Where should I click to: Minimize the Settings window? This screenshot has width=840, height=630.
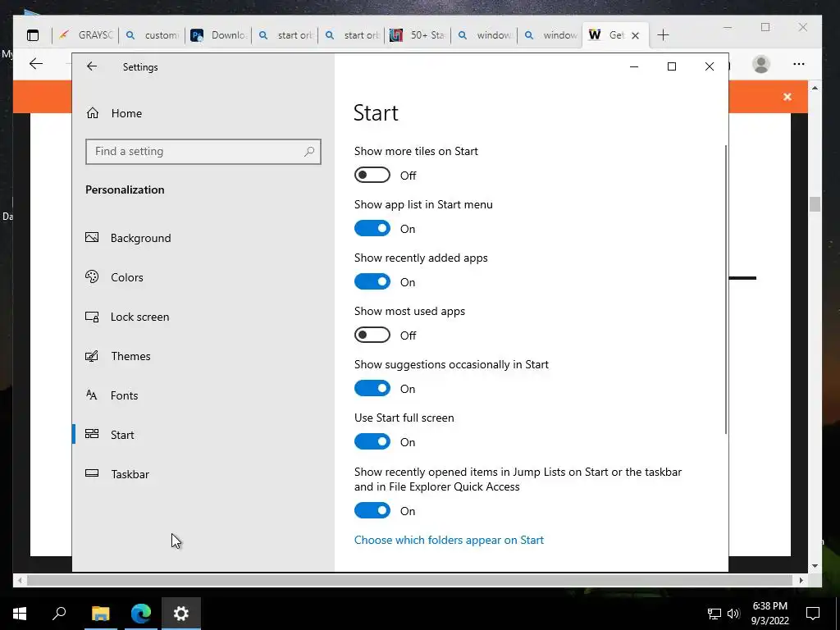pyautogui.click(x=634, y=66)
